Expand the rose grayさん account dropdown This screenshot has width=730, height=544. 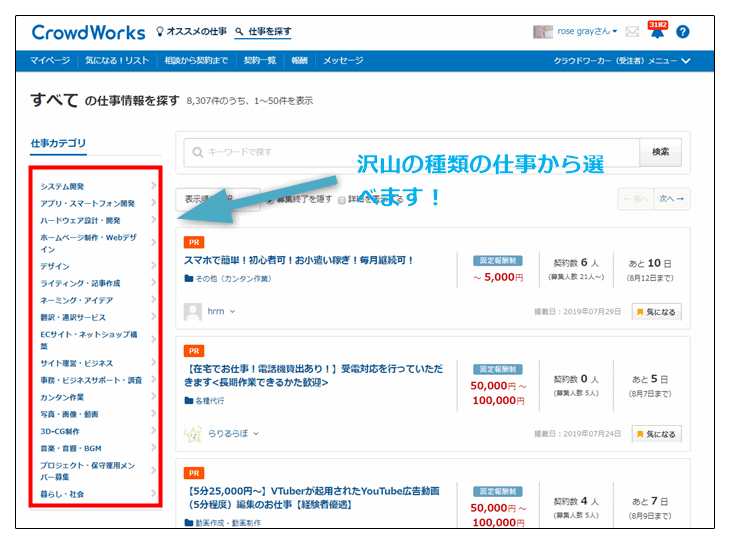(x=587, y=31)
